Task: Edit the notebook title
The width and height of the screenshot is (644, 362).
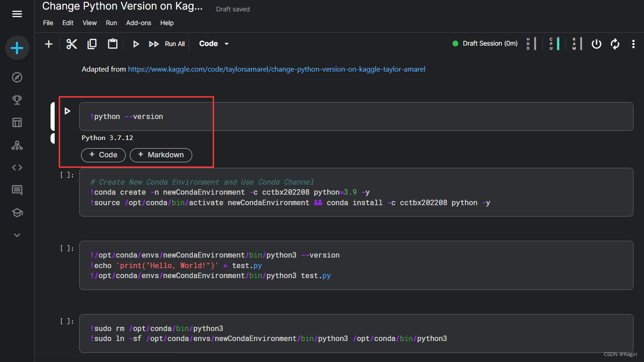Action: [x=123, y=6]
